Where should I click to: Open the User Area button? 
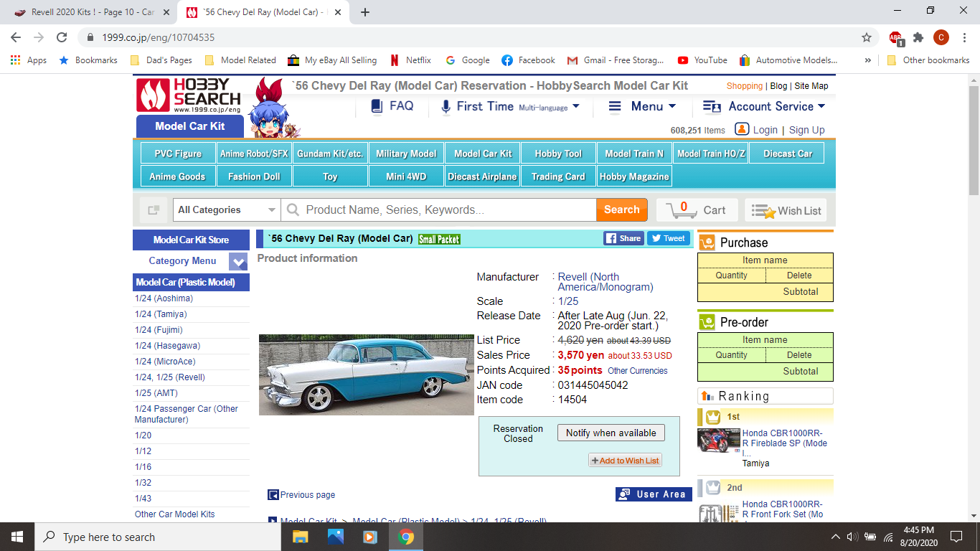pyautogui.click(x=654, y=494)
